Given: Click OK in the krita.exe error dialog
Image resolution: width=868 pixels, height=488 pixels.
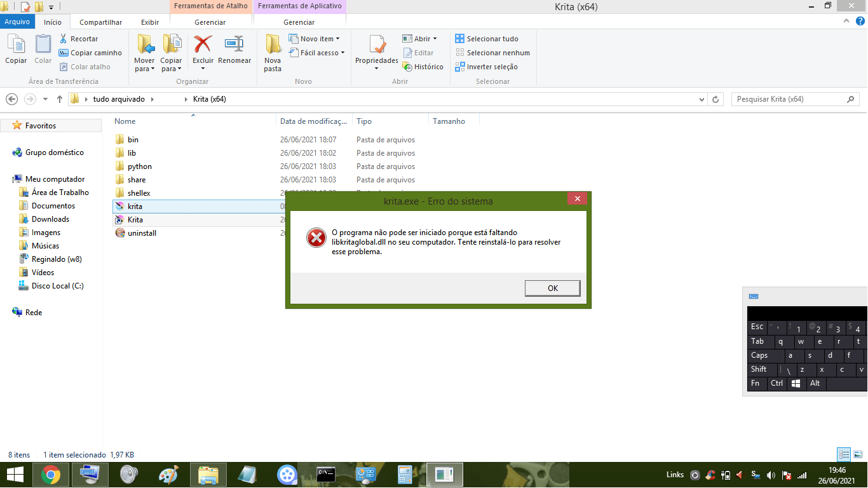Looking at the screenshot, I should point(553,288).
